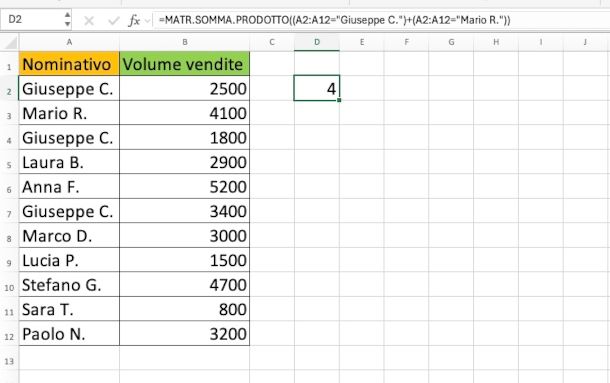Select column B header
This screenshot has width=610, height=383.
pos(184,42)
